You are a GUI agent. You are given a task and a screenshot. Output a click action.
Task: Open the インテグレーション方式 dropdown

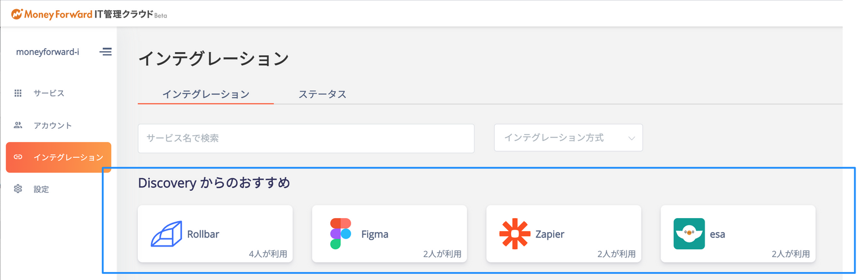(568, 137)
